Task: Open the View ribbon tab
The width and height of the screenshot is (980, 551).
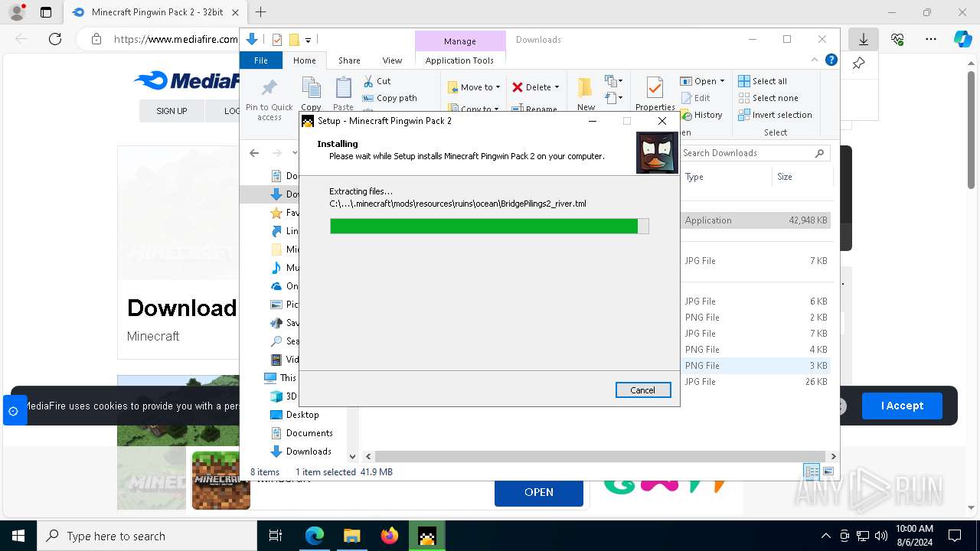Action: (x=392, y=60)
